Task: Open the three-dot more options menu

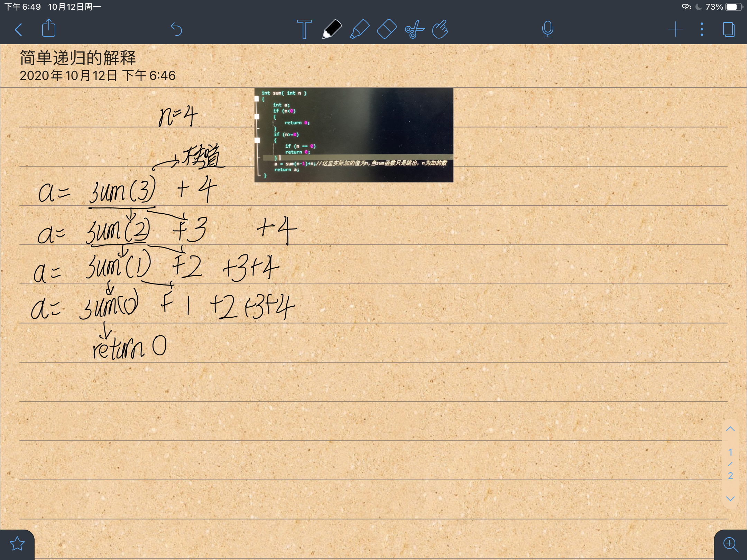Action: point(702,29)
